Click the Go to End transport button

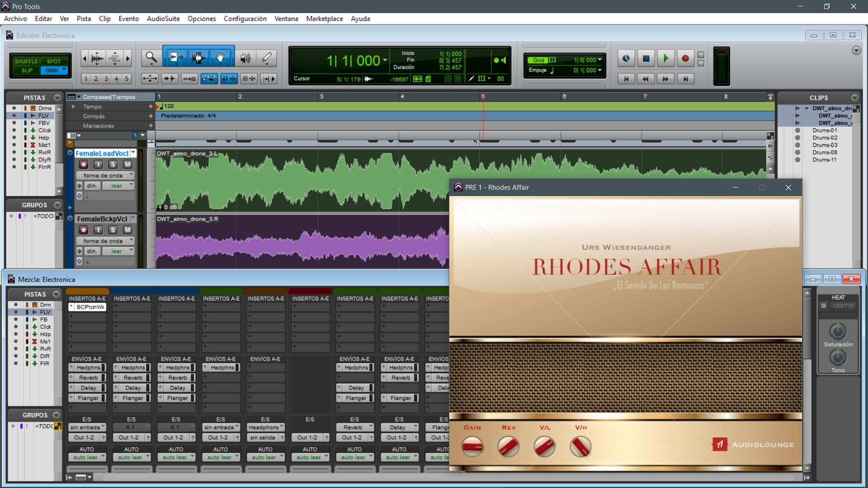point(685,79)
